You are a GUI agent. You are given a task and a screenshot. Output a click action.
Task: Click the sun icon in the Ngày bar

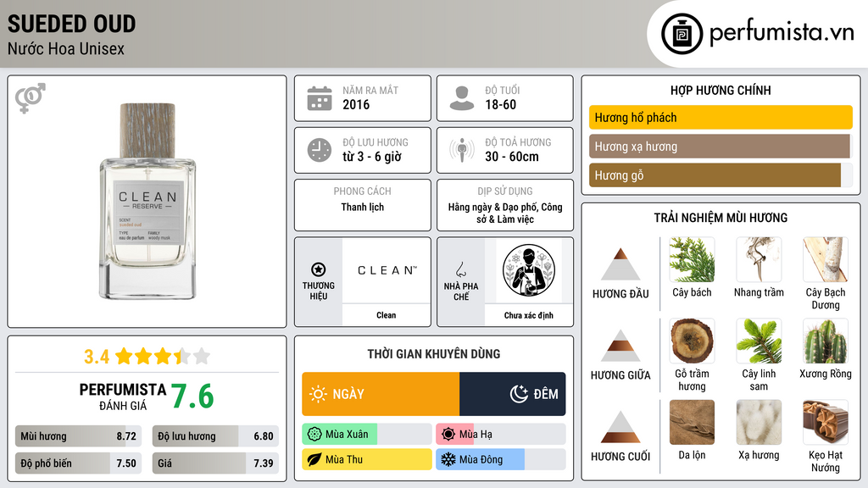point(318,394)
